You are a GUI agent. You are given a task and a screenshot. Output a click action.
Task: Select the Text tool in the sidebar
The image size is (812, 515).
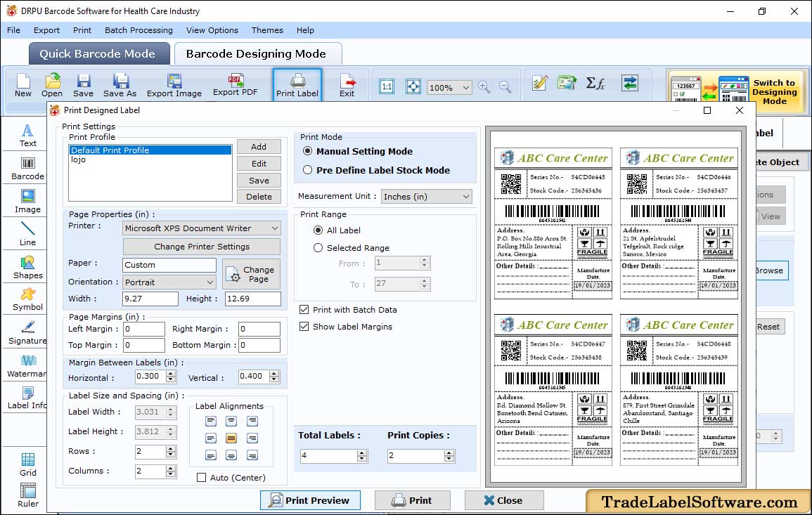click(27, 136)
